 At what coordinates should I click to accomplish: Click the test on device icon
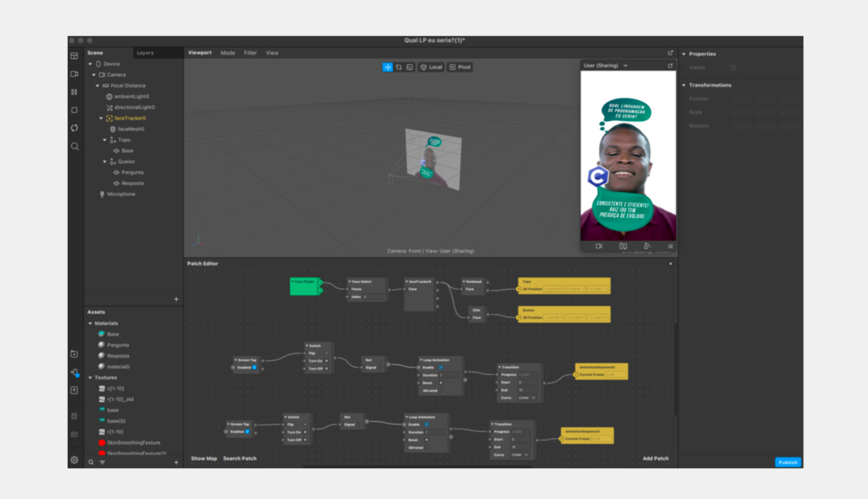75,372
